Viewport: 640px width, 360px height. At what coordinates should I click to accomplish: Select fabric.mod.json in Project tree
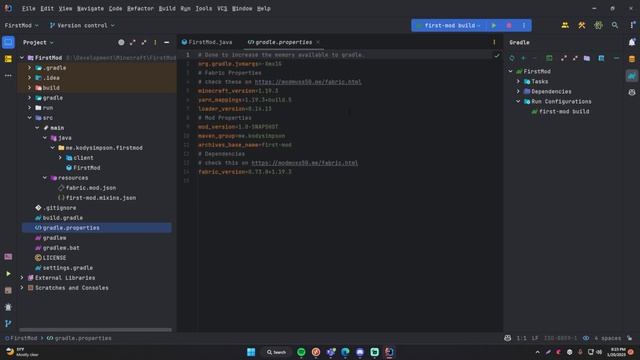pyautogui.click(x=87, y=188)
